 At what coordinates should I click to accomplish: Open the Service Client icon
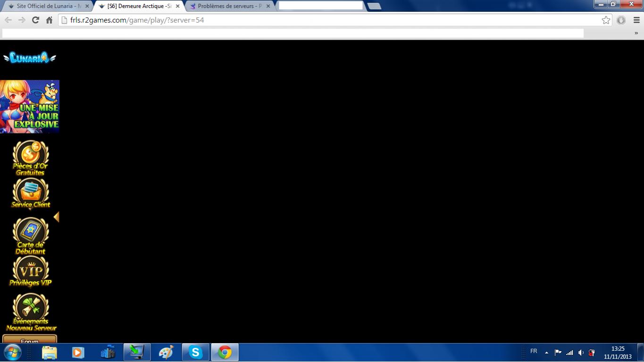31,193
